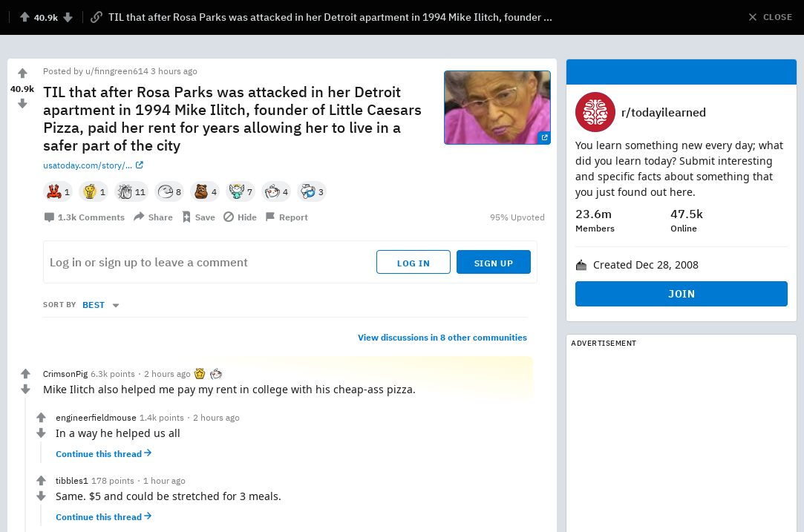804x532 pixels.
Task: Hide this post
Action: pyautogui.click(x=240, y=217)
